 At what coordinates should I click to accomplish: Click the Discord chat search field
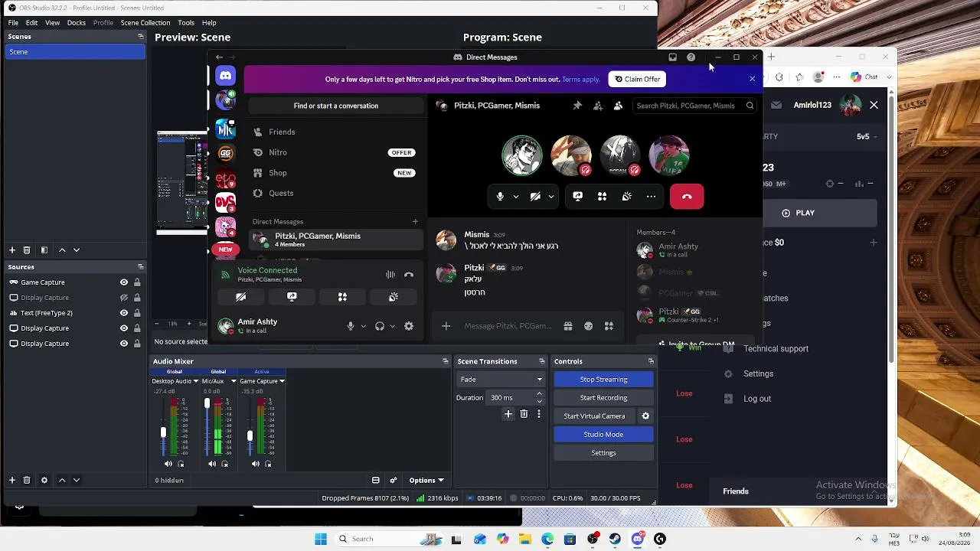pyautogui.click(x=695, y=106)
